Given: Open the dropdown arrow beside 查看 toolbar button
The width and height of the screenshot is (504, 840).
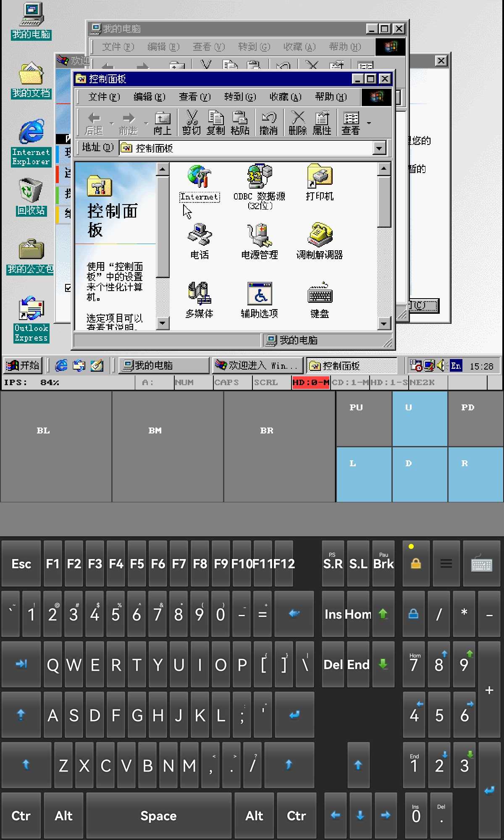Looking at the screenshot, I should click(x=369, y=123).
